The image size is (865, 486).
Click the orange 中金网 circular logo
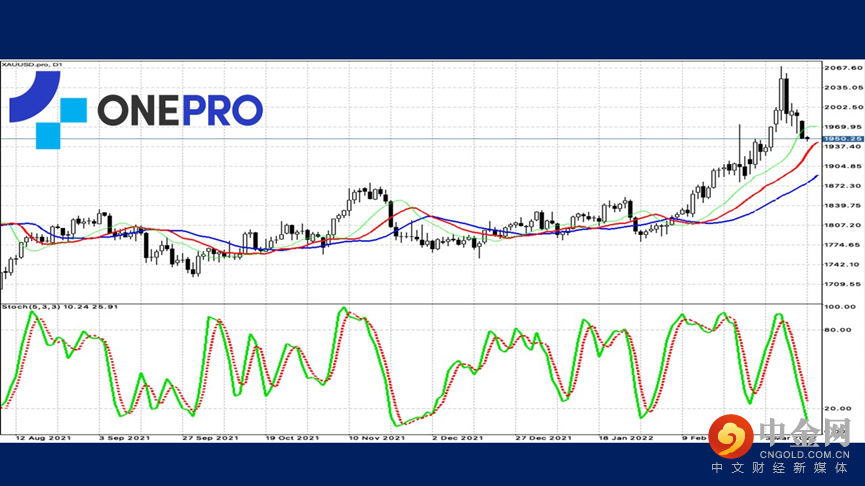pos(731,436)
